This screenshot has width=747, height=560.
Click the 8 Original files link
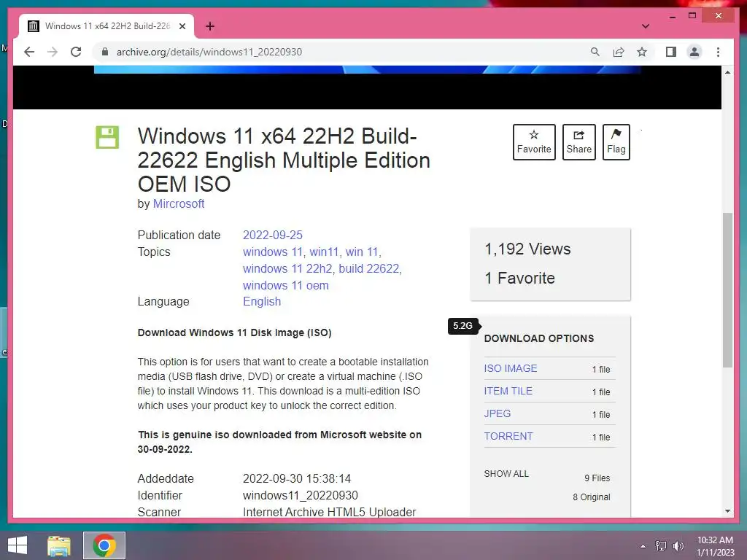[x=591, y=497]
